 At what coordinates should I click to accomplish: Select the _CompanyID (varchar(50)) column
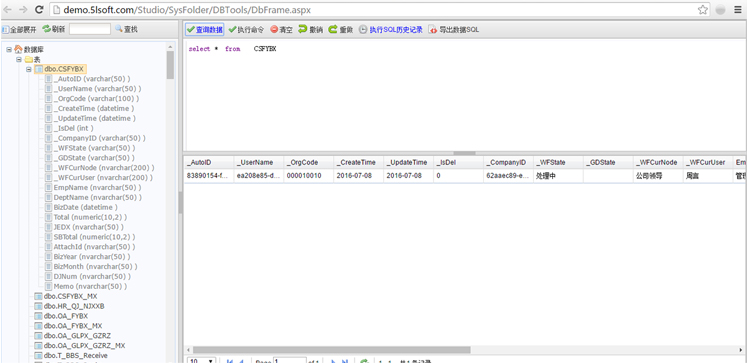[99, 138]
